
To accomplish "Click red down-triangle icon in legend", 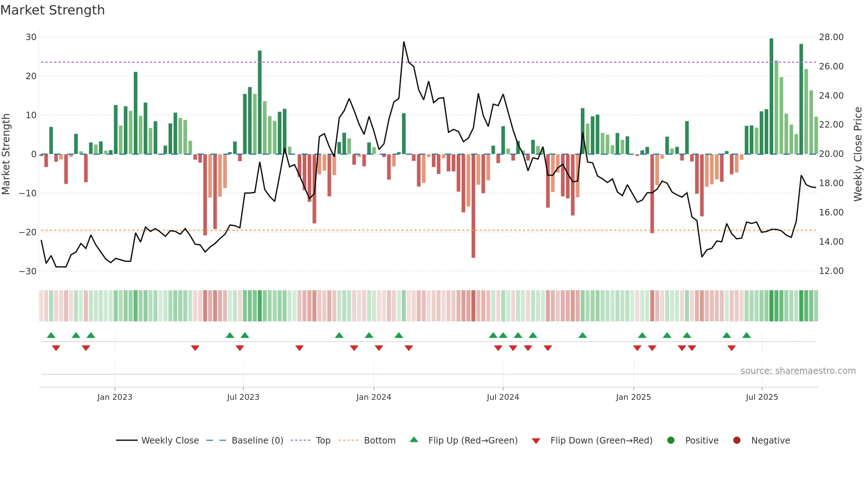I will click(536, 441).
